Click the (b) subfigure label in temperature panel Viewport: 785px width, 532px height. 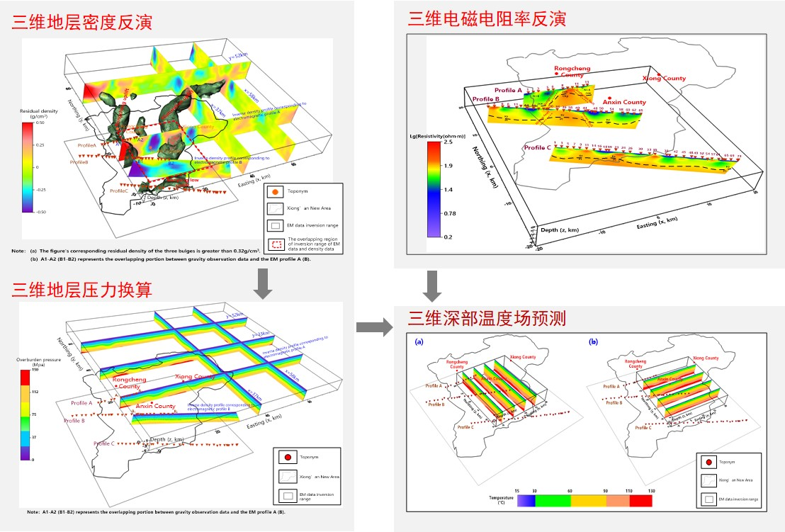(x=594, y=341)
